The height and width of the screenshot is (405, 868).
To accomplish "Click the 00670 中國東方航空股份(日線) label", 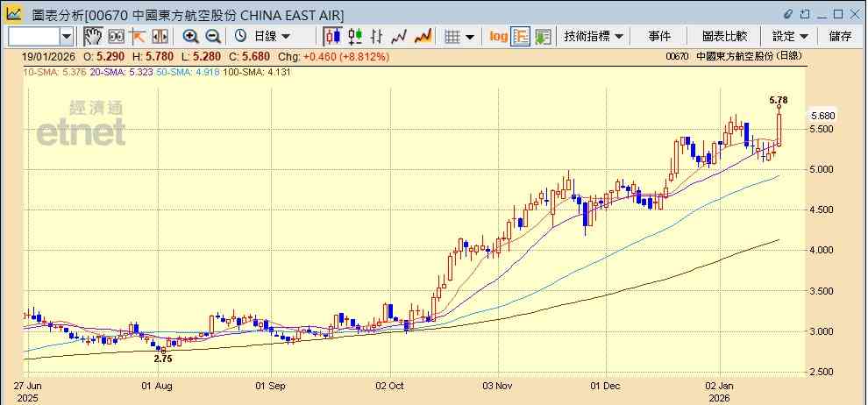I will click(x=734, y=56).
